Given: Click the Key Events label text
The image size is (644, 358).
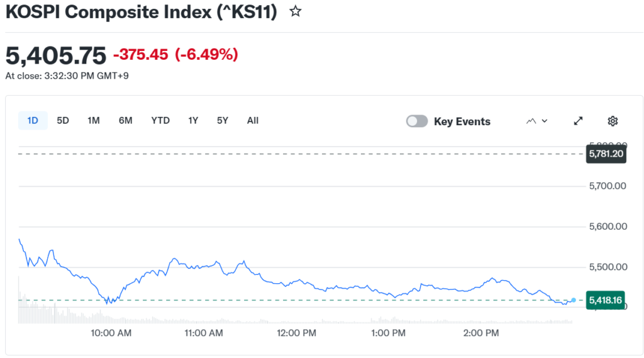Looking at the screenshot, I should (x=462, y=121).
